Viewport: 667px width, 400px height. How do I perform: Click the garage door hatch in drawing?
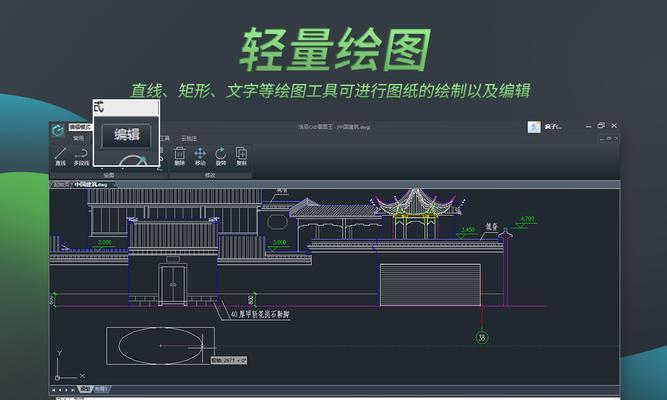[x=430, y=285]
